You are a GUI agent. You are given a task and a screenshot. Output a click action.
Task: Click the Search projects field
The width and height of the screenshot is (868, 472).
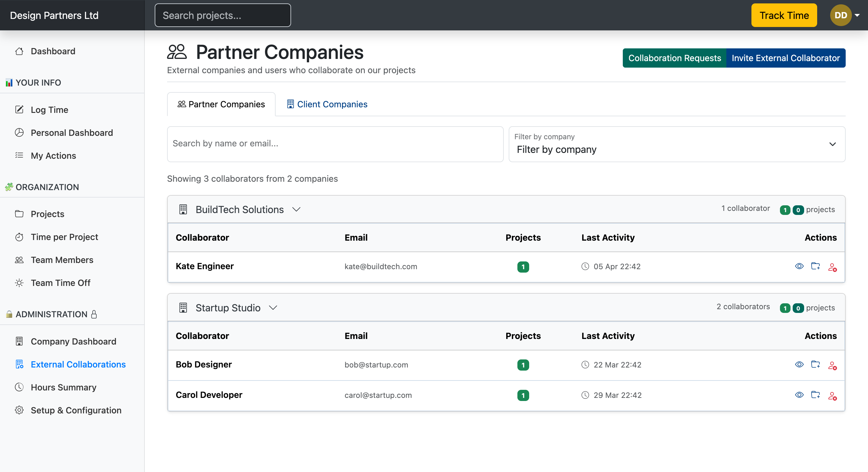(223, 15)
